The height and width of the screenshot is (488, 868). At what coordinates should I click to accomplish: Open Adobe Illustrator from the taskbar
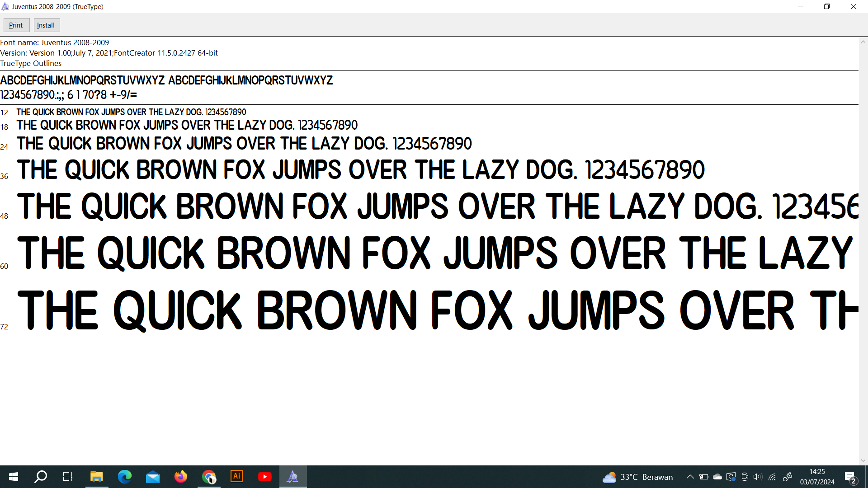[x=237, y=477]
